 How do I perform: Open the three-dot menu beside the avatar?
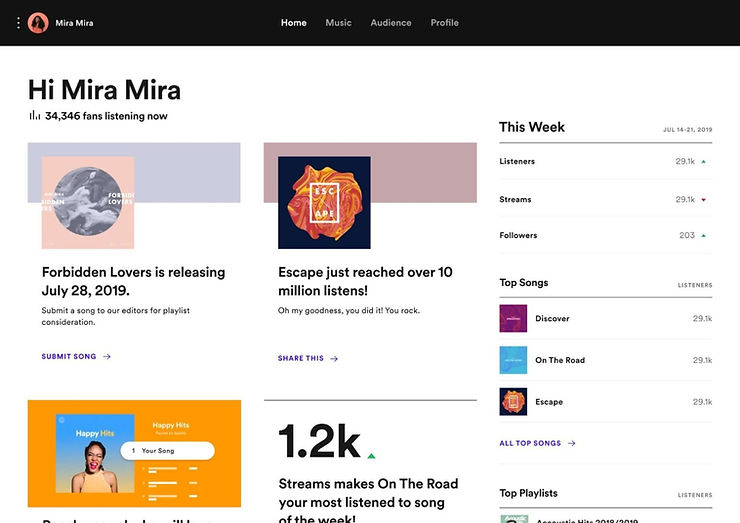[18, 23]
